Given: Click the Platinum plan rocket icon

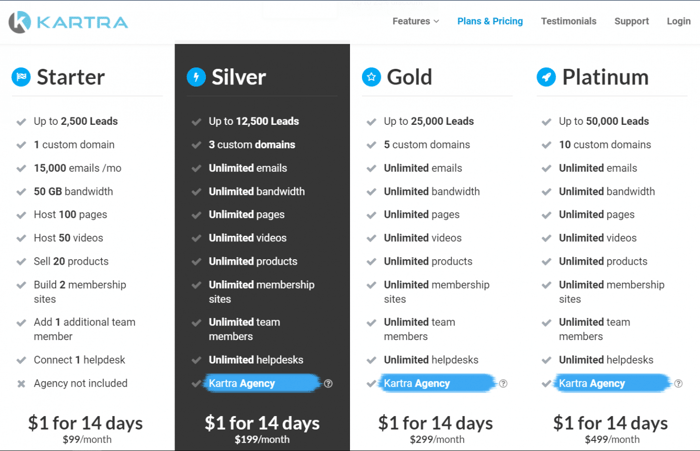Looking at the screenshot, I should 546,77.
